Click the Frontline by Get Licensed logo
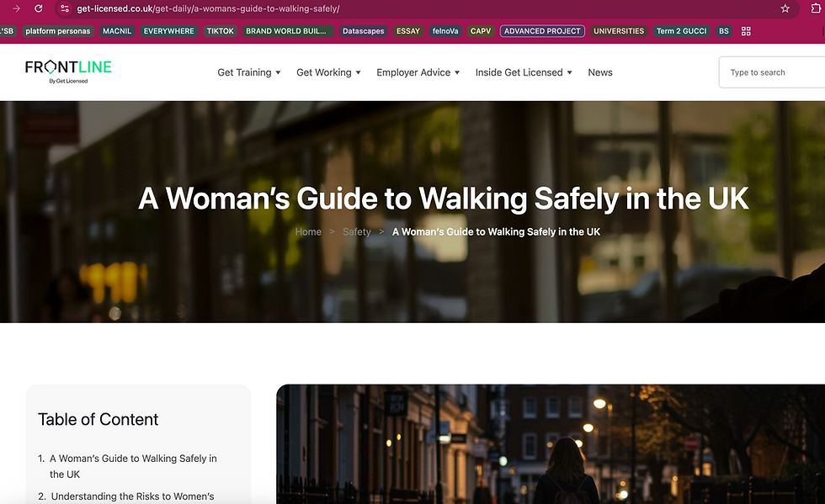825x504 pixels. click(68, 72)
